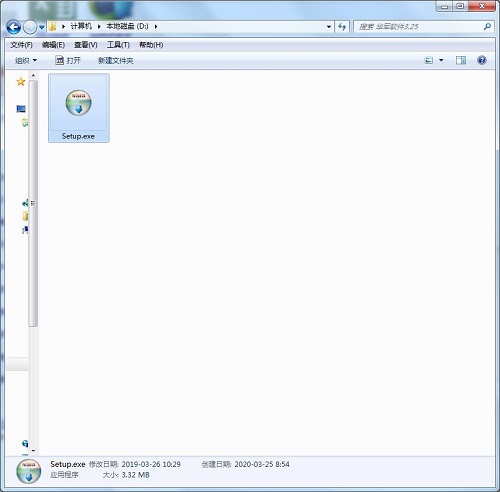Viewport: 500px width, 492px height.
Task: Open the 文件(F) menu
Action: [21, 45]
